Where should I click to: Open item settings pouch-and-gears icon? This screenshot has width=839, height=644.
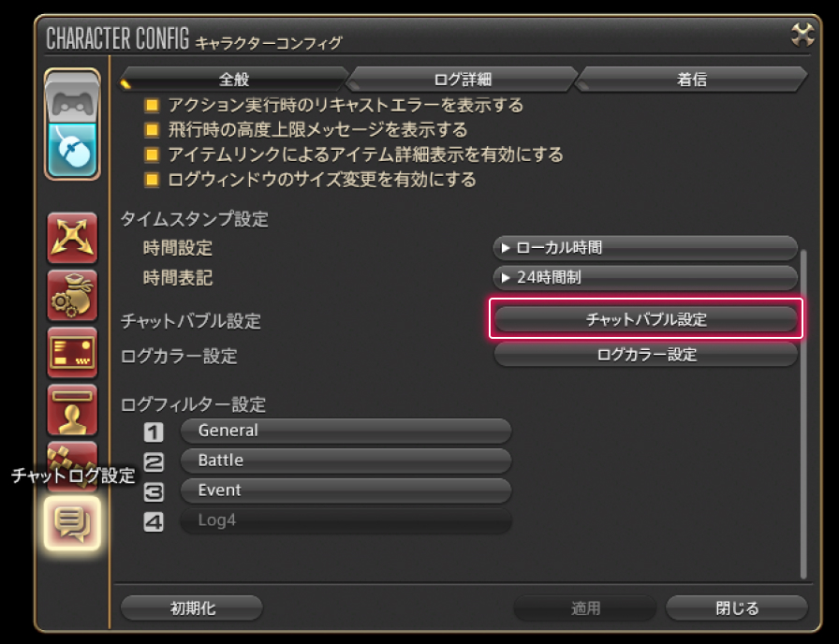[72, 295]
